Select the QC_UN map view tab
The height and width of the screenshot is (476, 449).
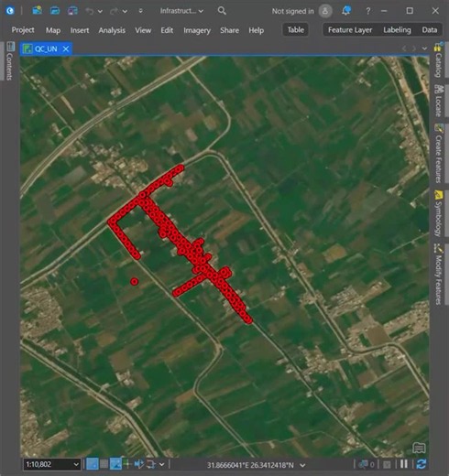point(46,49)
